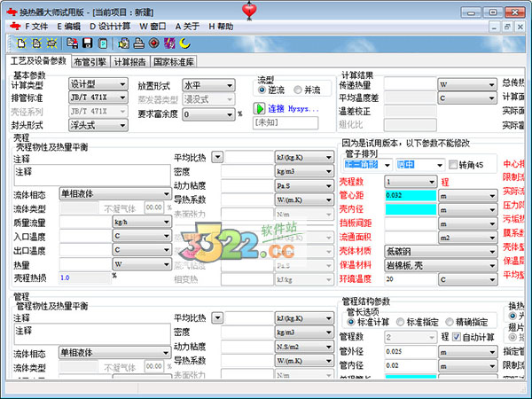Click the yellow crescent moon icon

(x=185, y=43)
